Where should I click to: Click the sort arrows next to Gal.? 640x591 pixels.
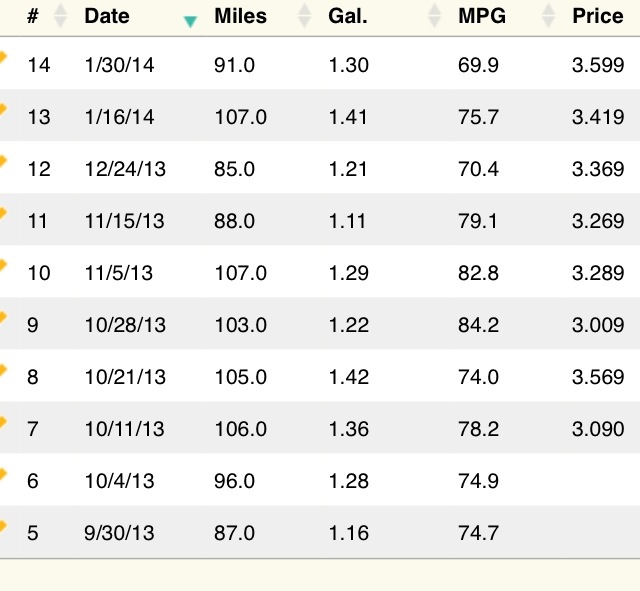coord(433,16)
